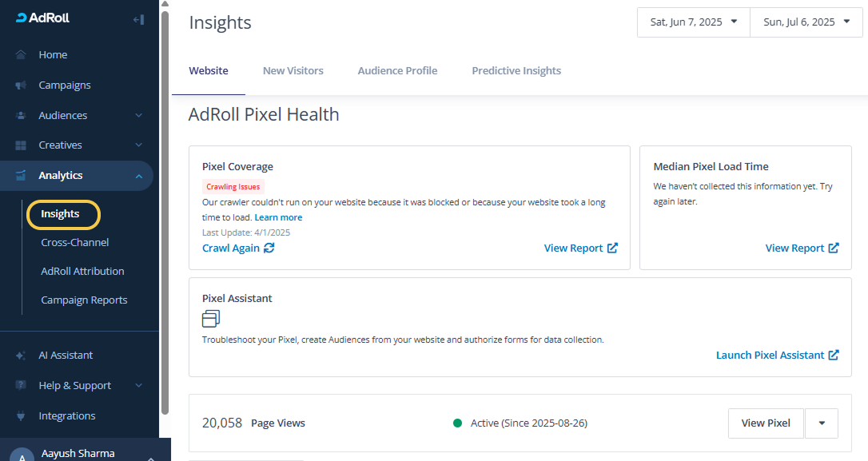Click the AI Assistant sparkle icon
This screenshot has width=868, height=461.
pos(22,356)
